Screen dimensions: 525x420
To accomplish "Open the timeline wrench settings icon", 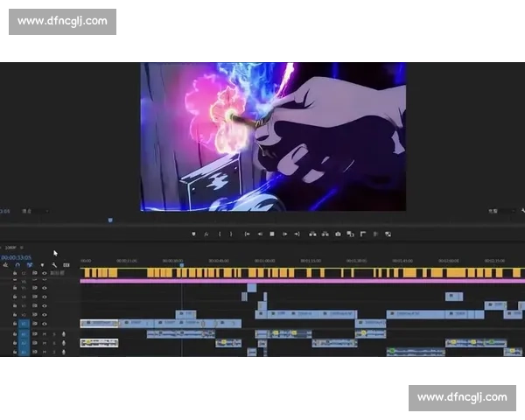I will (54, 265).
